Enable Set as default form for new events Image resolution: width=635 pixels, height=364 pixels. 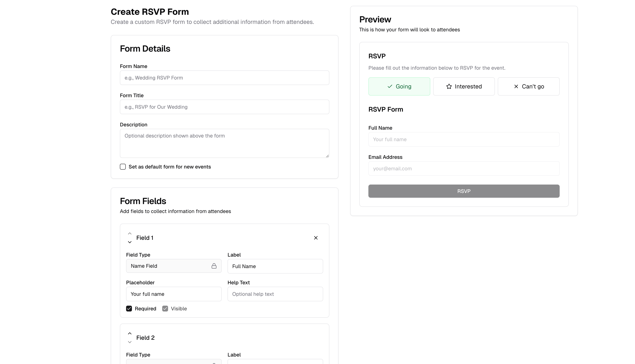123,166
